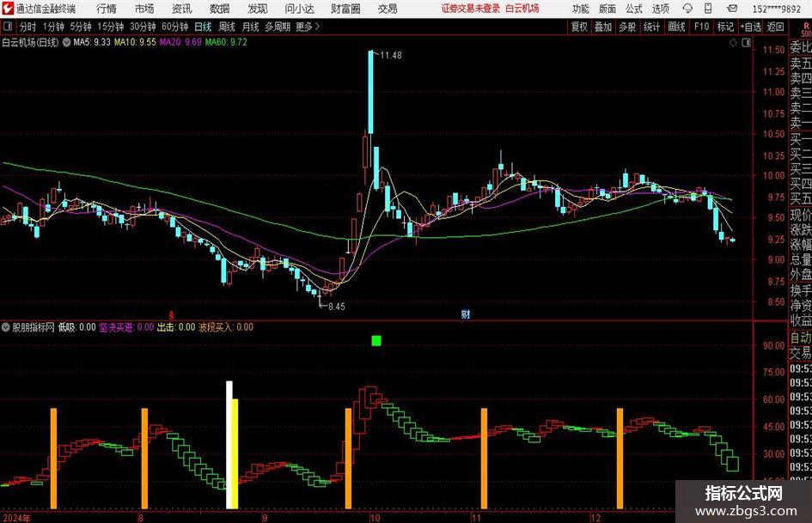Toggle the side panel icon at chart top right
Viewport: 812px width, 523px height.
(x=746, y=43)
